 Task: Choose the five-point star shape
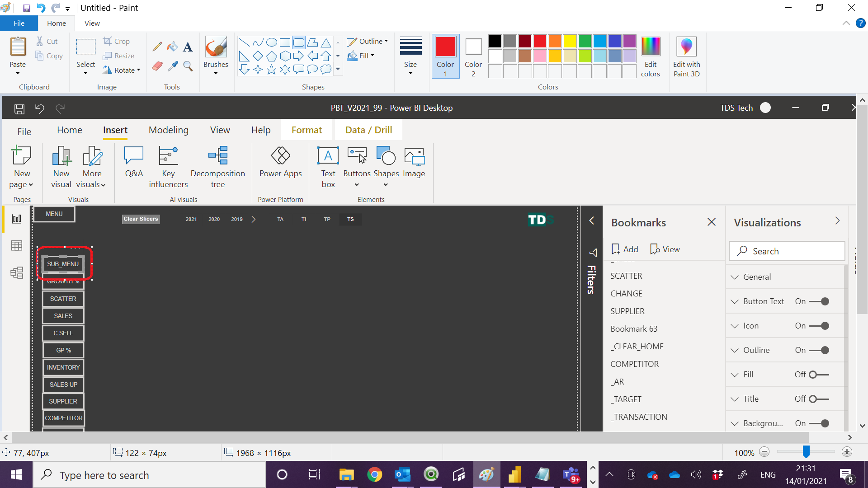(x=271, y=69)
